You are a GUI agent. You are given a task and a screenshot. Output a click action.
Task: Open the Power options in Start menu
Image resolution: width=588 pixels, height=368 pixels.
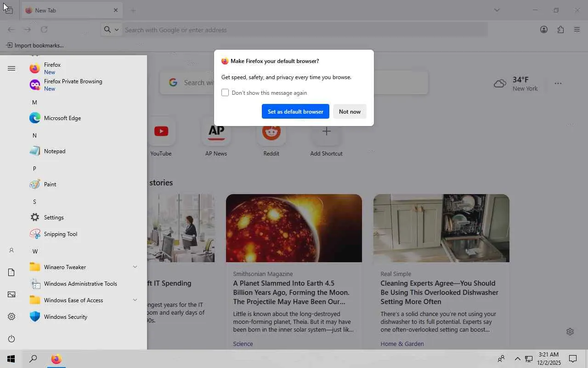click(11, 339)
